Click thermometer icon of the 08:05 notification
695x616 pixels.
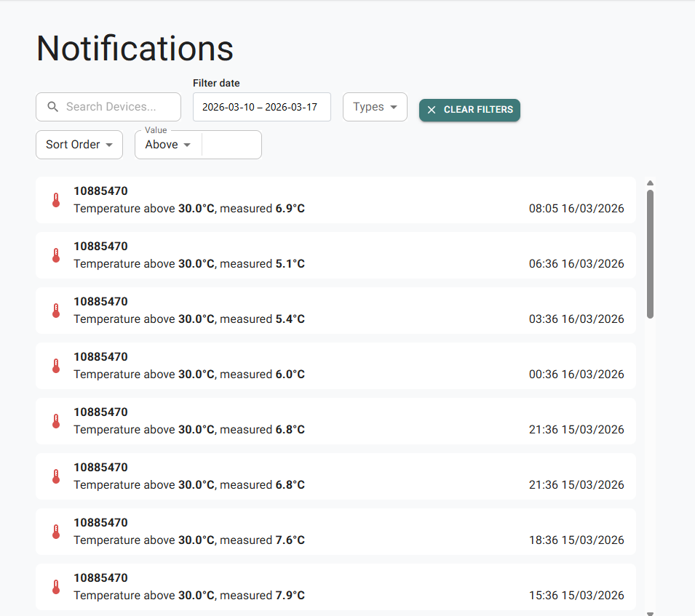coord(56,200)
